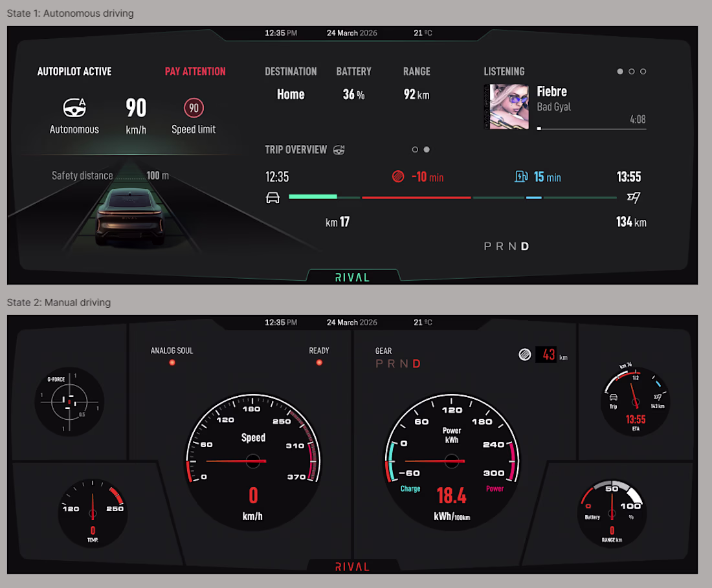Tap the 15 min charging time text

[547, 177]
